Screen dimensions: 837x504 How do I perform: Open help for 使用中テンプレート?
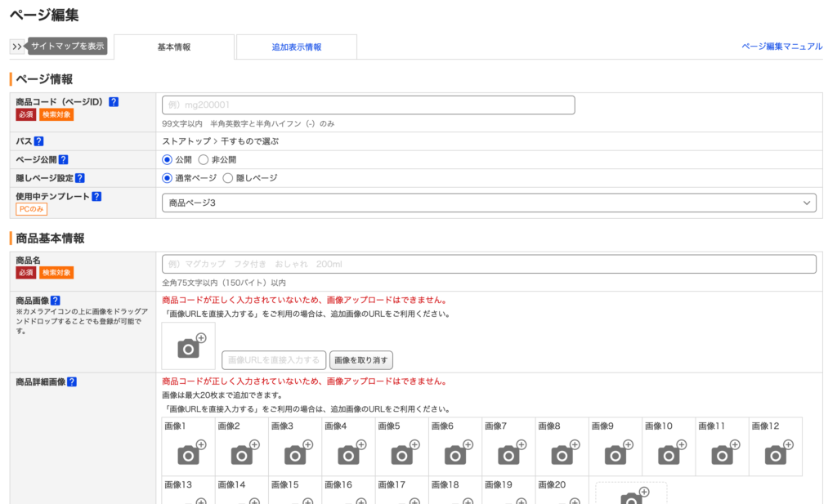coord(97,196)
